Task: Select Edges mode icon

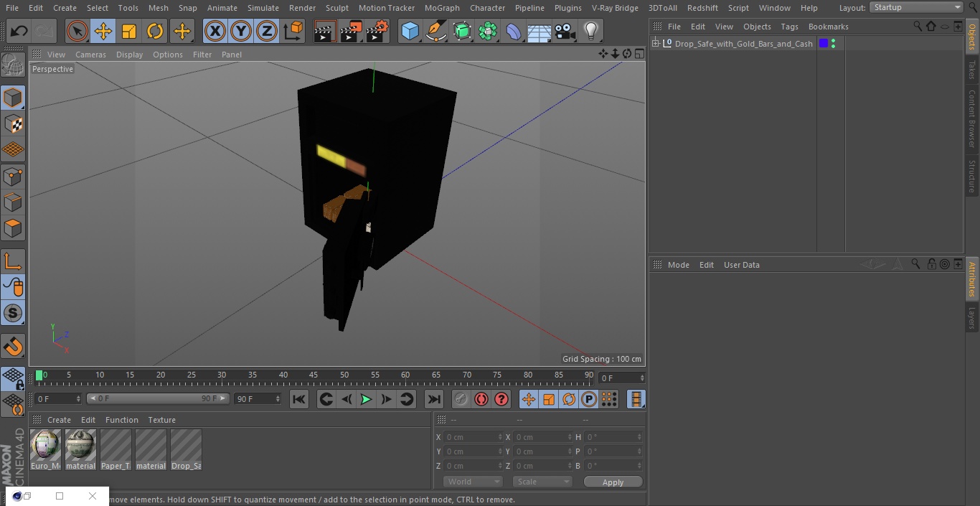Action: [x=13, y=202]
